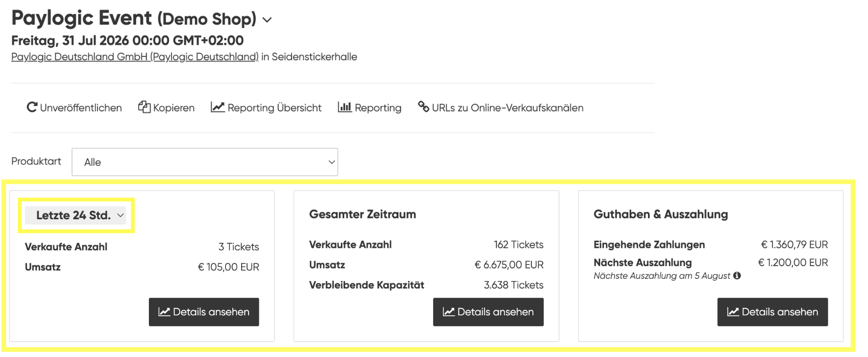The height and width of the screenshot is (357, 868).
Task: Open the Produktart dropdown showing Alle
Action: click(x=205, y=162)
